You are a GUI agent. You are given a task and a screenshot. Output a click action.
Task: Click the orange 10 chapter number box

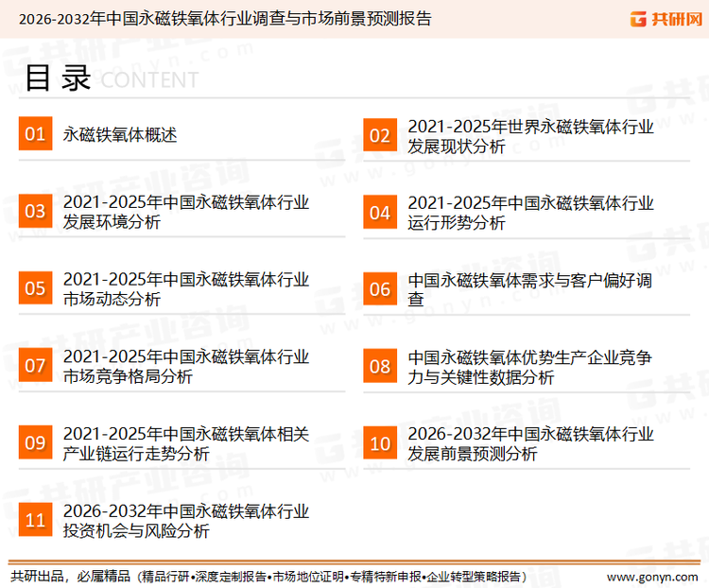pyautogui.click(x=380, y=443)
